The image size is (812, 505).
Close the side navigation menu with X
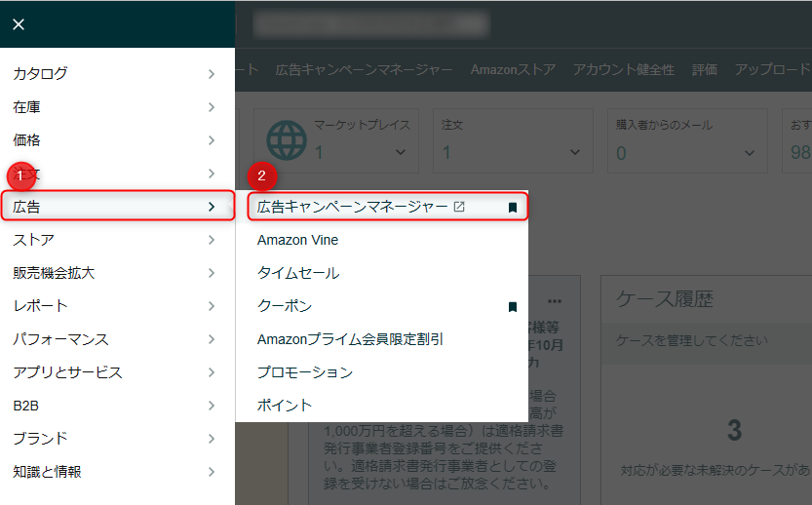point(19,24)
